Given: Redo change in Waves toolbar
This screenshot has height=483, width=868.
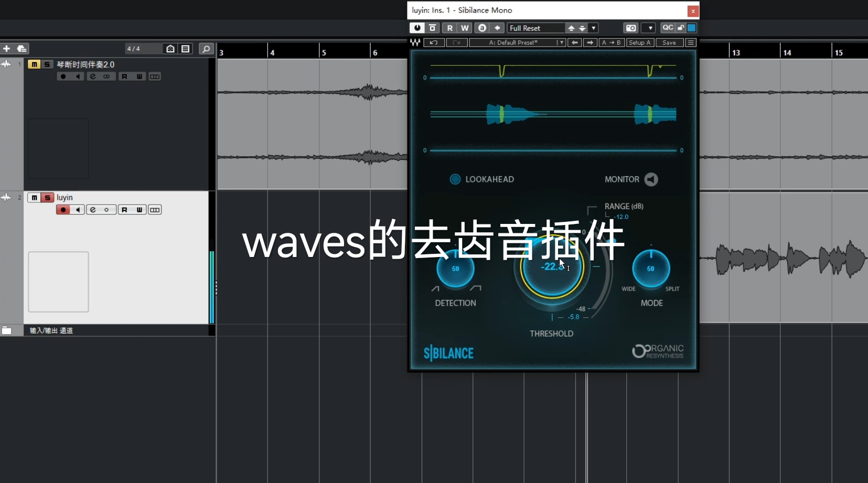Looking at the screenshot, I should tap(456, 42).
